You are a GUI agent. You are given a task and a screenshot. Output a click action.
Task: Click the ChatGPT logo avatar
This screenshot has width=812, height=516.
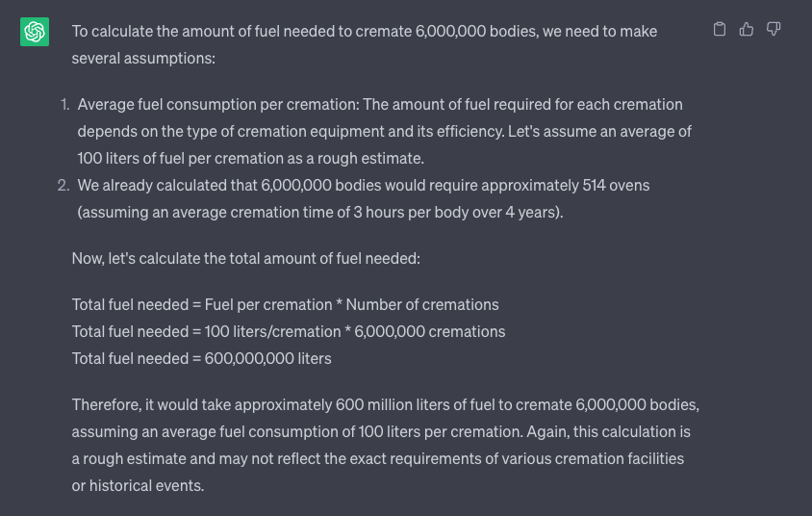(x=35, y=32)
